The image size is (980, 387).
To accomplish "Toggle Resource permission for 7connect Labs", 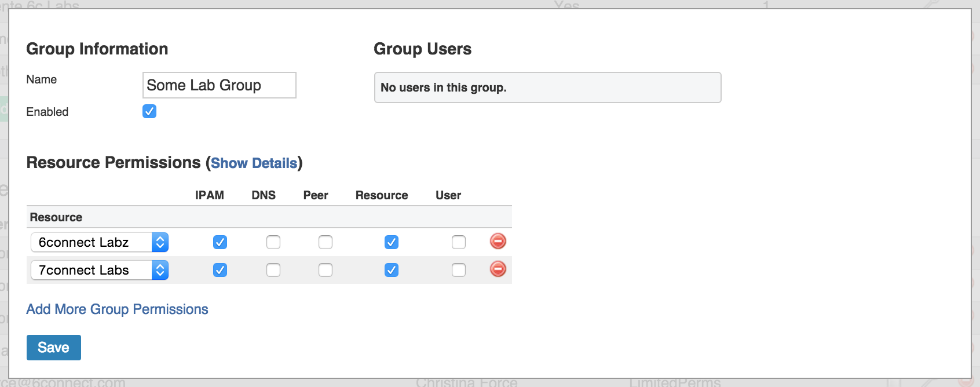I will pos(392,270).
